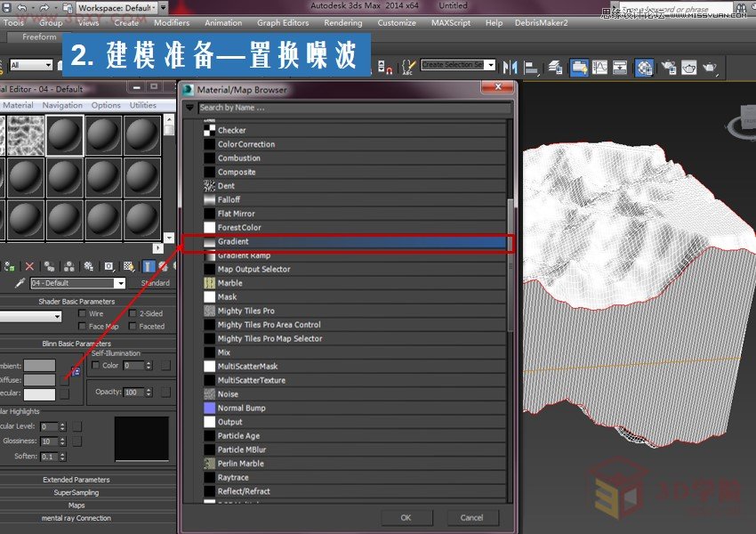Click the Mirror tool in main toolbar
The height and width of the screenshot is (534, 756).
click(x=510, y=67)
